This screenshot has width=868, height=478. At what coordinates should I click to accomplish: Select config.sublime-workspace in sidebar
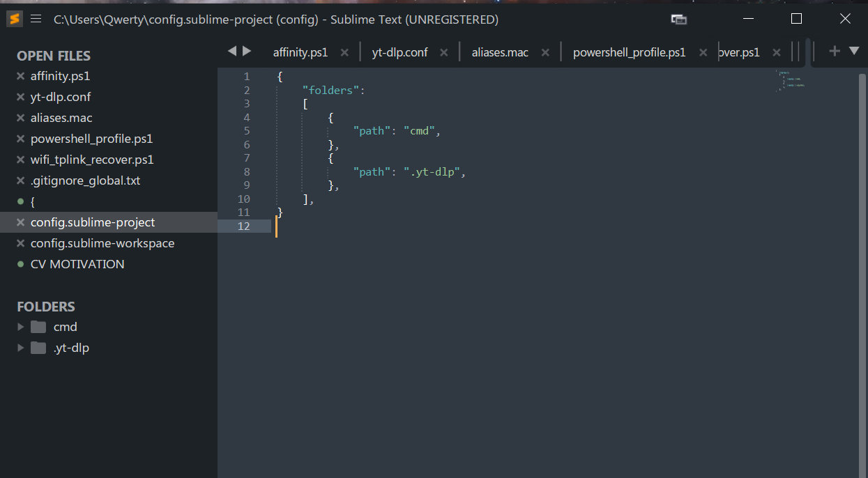(102, 243)
